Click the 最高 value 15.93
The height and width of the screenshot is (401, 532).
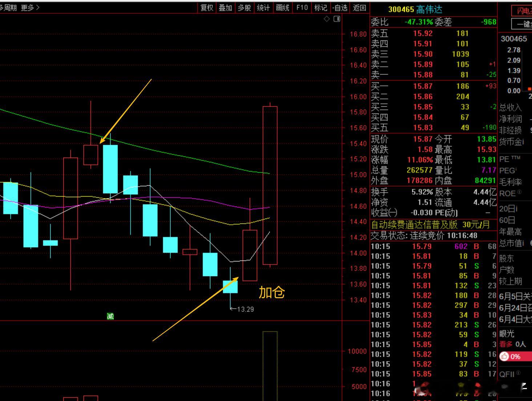(487, 149)
